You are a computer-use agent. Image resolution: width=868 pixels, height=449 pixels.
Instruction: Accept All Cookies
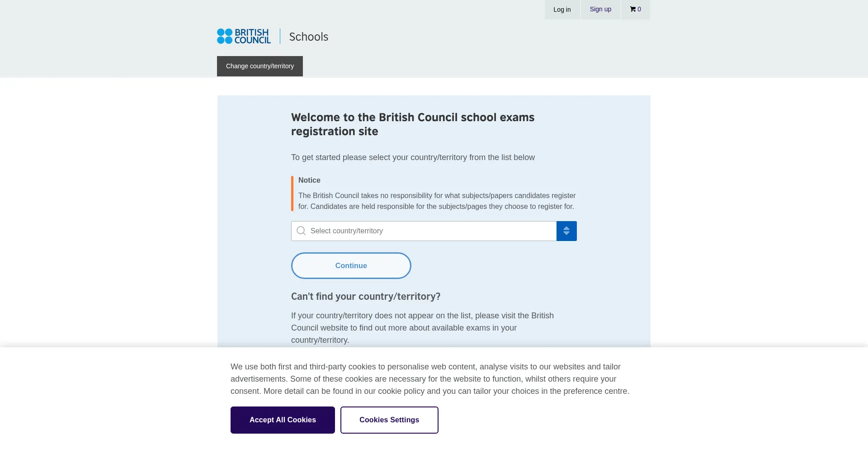tap(283, 420)
